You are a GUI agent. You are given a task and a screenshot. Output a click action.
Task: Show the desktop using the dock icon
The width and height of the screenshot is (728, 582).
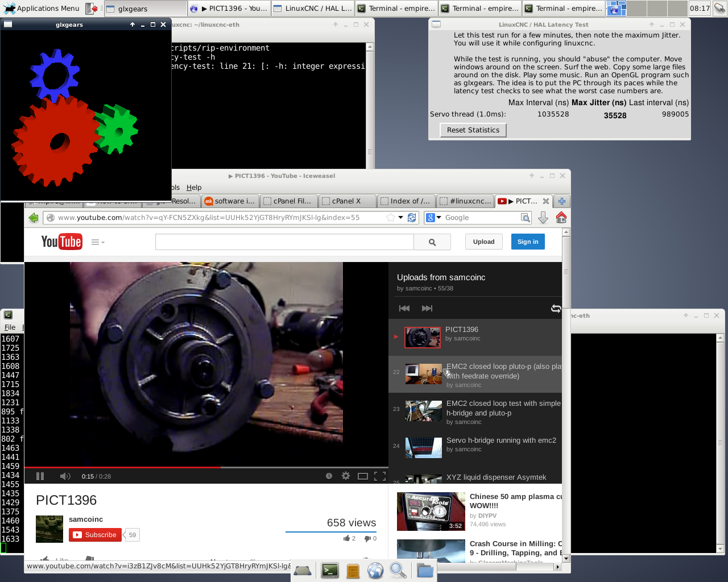[303, 571]
